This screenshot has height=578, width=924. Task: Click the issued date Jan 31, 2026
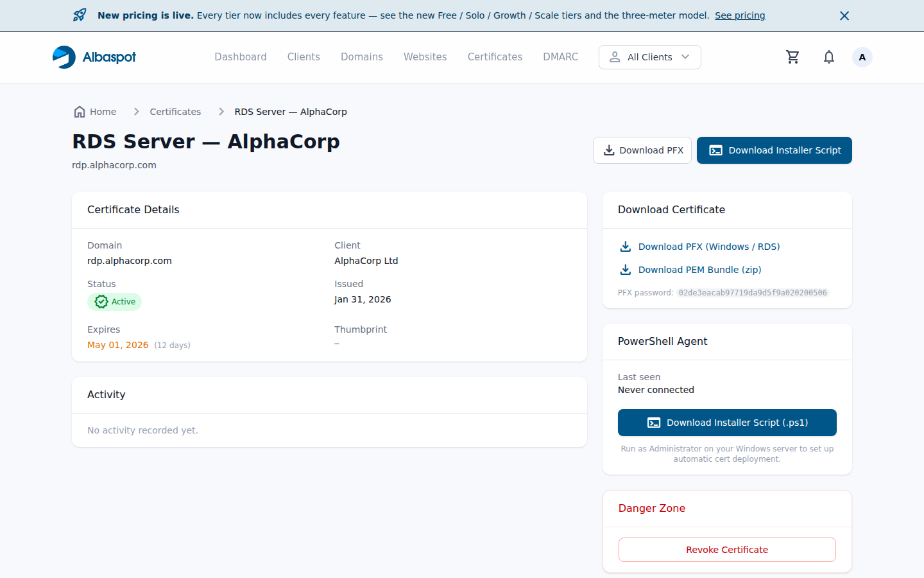pyautogui.click(x=363, y=299)
